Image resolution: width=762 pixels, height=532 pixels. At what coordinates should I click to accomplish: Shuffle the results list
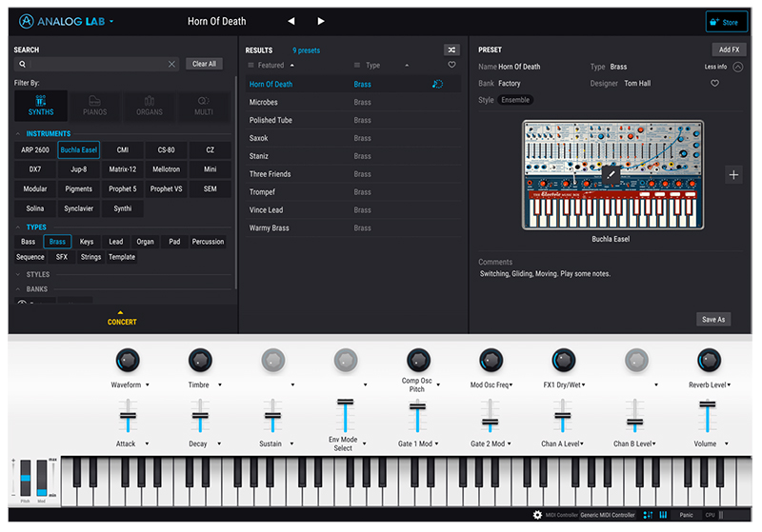451,50
